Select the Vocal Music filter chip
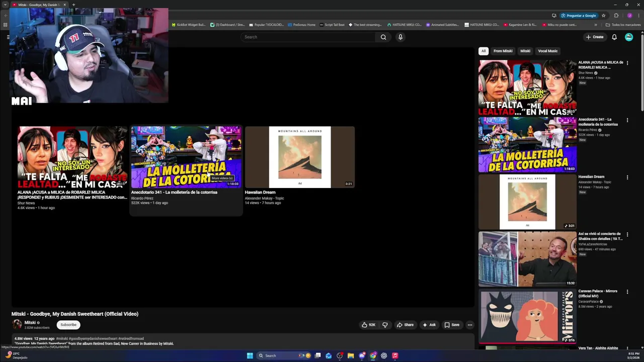 click(x=548, y=51)
